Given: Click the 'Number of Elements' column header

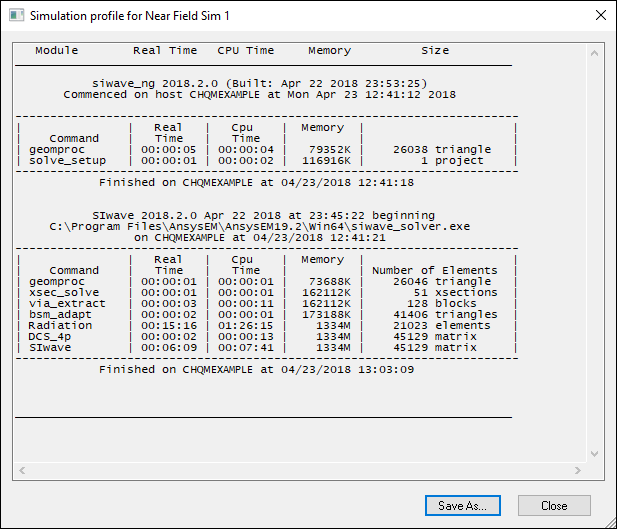Looking at the screenshot, I should coord(435,270).
